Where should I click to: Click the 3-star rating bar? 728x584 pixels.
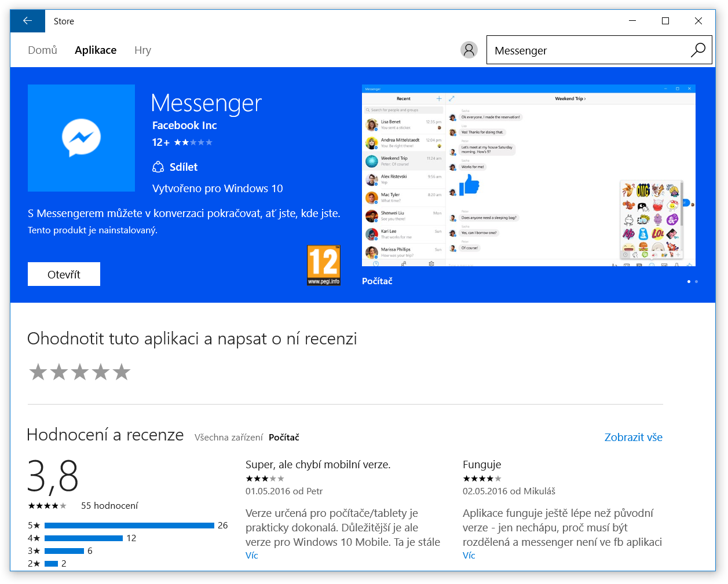(x=64, y=550)
